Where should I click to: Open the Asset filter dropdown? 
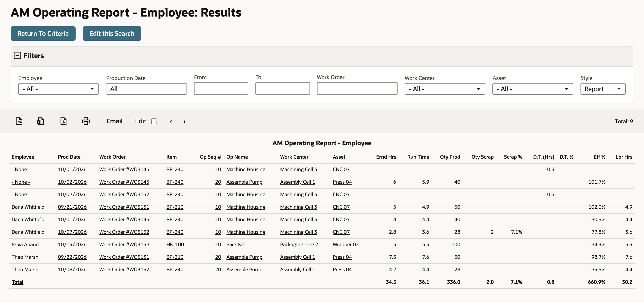532,89
